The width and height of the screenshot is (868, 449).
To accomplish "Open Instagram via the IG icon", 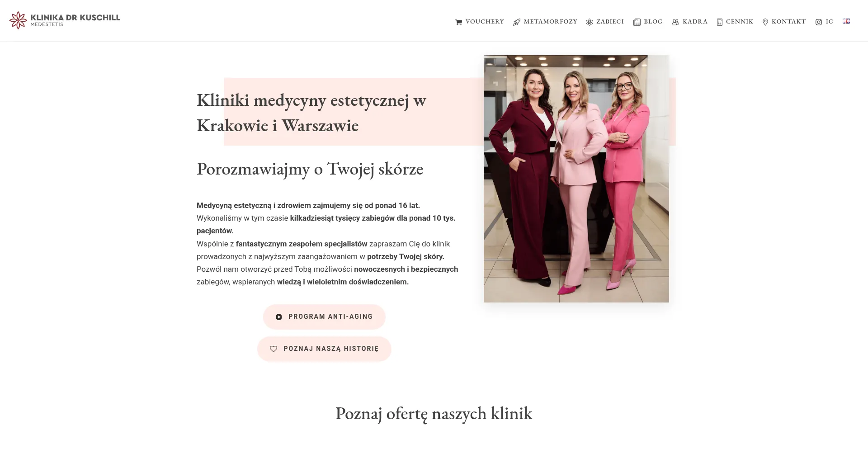I will click(x=819, y=22).
